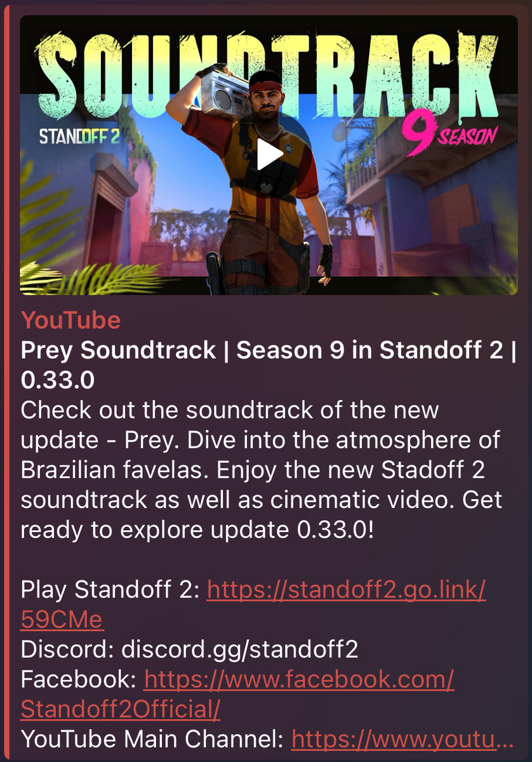Tap the "Play Standoff 2:" label
This screenshot has width=532, height=762.
point(111,592)
